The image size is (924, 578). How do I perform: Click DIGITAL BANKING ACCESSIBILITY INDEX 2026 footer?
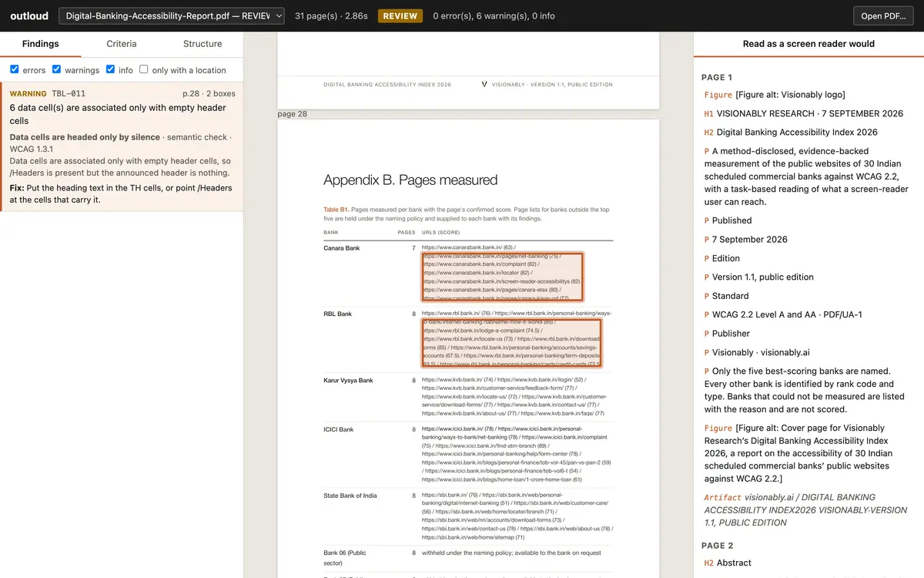(387, 85)
